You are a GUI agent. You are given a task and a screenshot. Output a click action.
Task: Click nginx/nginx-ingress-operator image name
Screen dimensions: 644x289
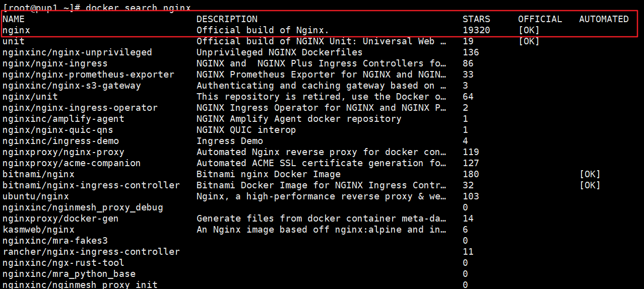[x=80, y=108]
